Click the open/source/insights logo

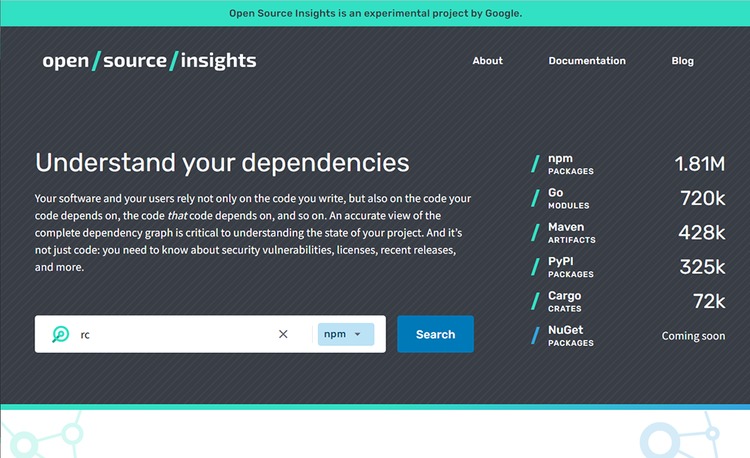(x=149, y=61)
